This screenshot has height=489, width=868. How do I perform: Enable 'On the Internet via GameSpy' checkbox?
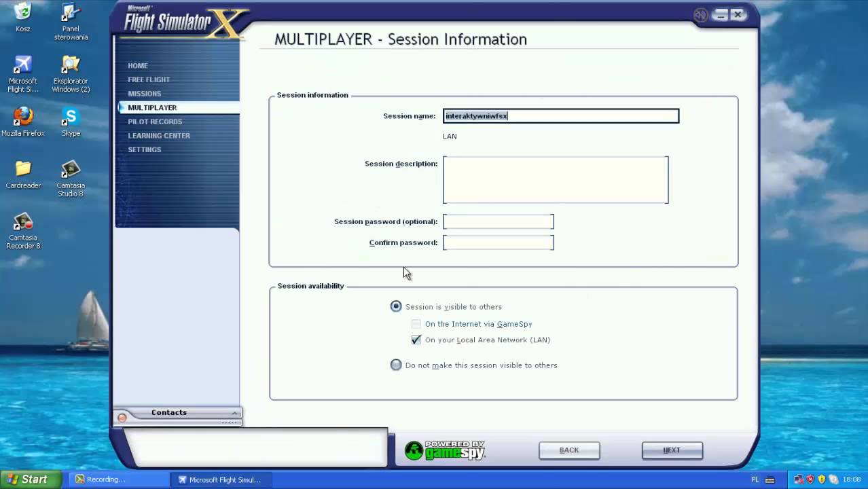[416, 324]
